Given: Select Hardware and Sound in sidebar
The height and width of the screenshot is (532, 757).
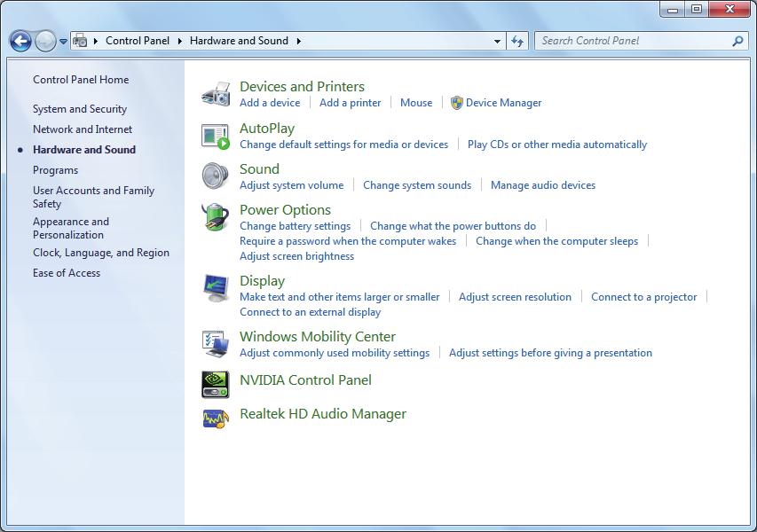Looking at the screenshot, I should coord(84,150).
